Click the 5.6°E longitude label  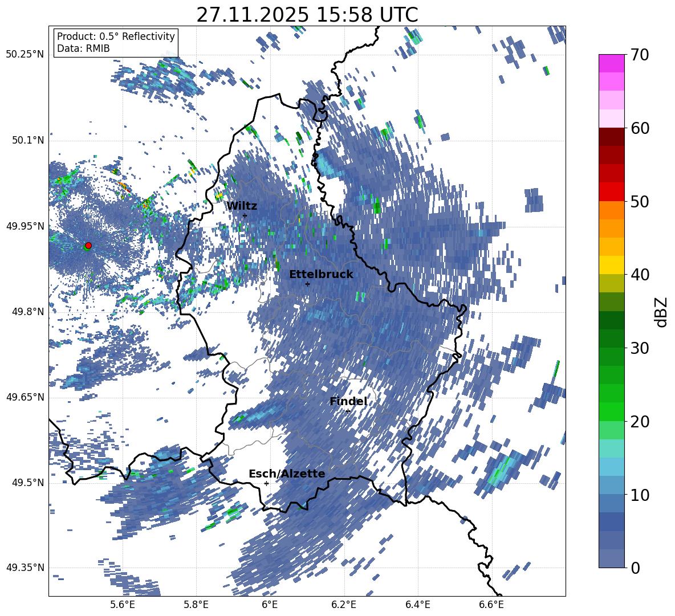point(123,605)
